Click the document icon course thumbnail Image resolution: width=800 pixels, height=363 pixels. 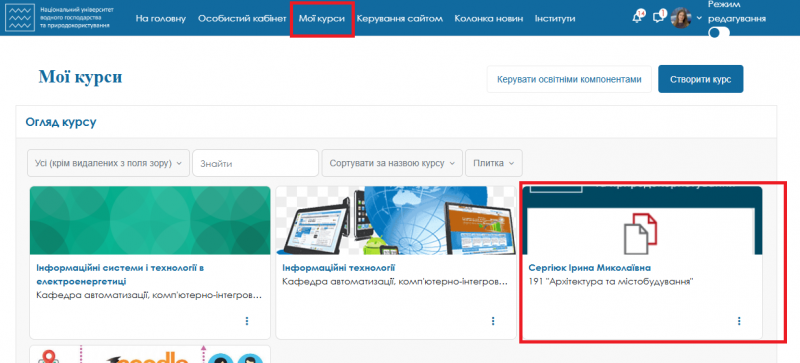642,220
